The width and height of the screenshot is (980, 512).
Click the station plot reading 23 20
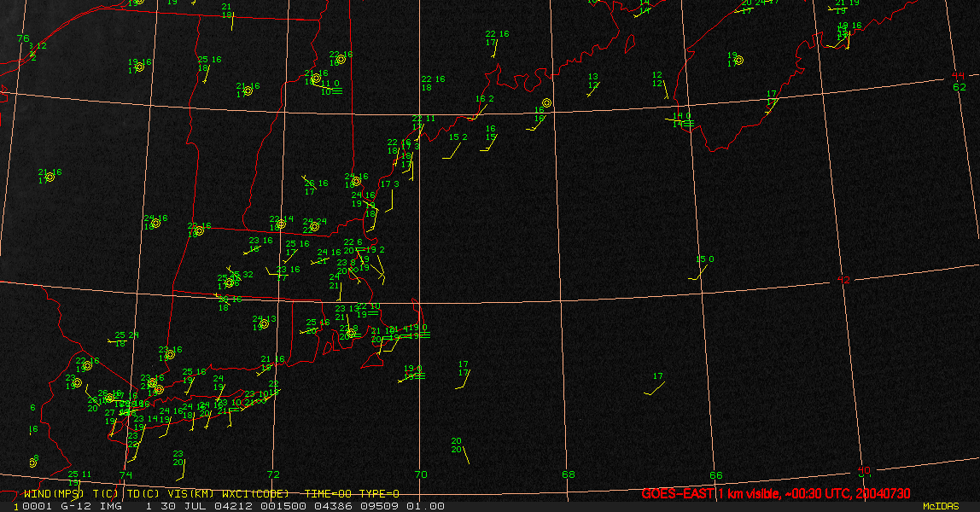[178, 458]
